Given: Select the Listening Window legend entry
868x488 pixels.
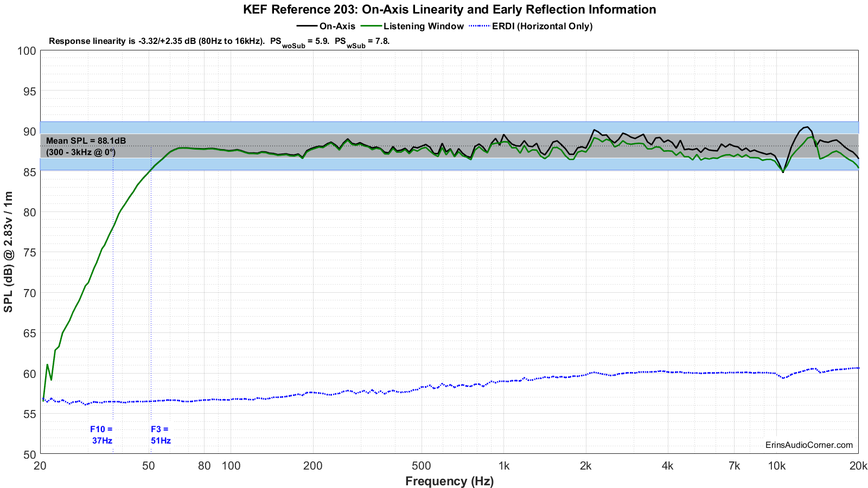Looking at the screenshot, I should coord(412,26).
